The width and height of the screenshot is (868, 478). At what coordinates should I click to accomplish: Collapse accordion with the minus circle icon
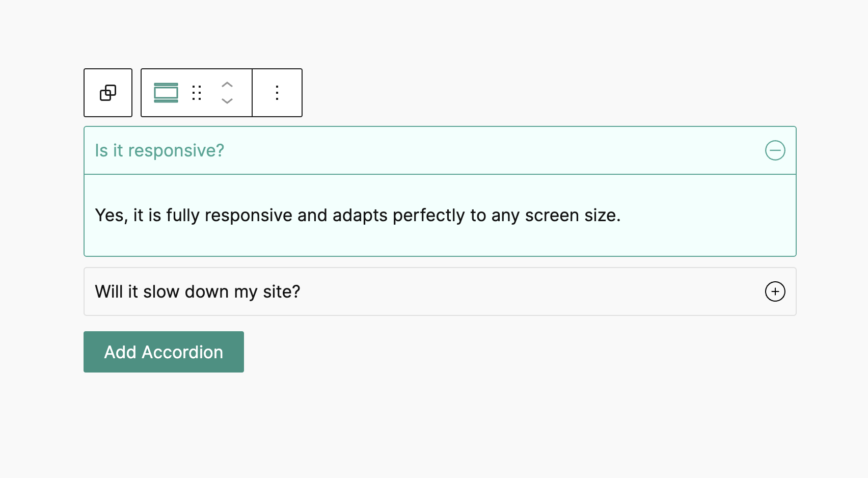[x=775, y=150]
